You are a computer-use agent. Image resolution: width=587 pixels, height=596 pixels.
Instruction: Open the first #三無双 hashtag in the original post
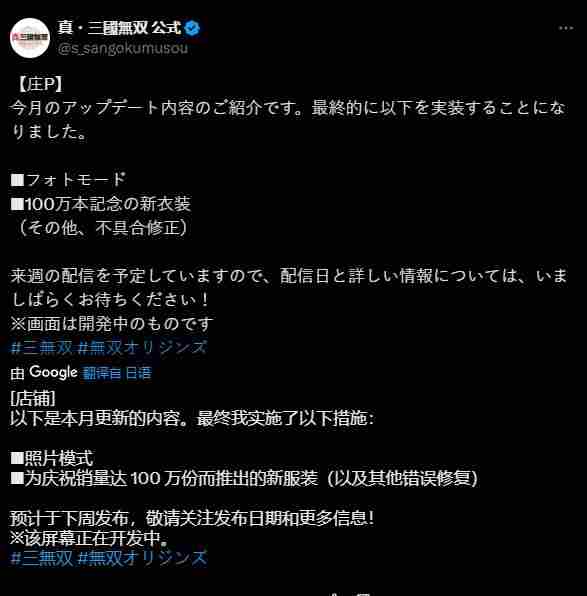point(42,347)
